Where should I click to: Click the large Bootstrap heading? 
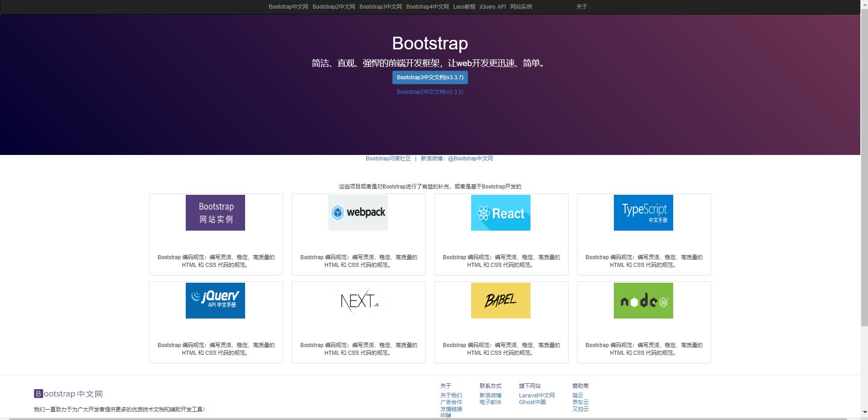[430, 43]
